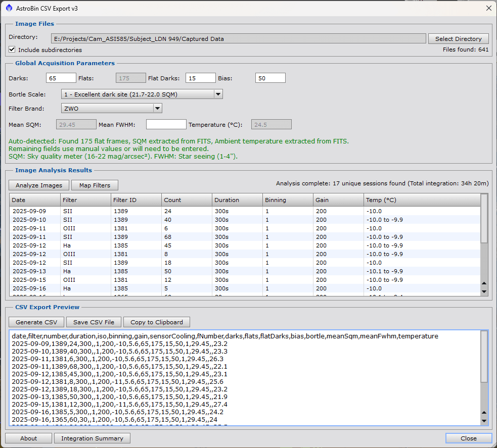Select the Date column header in results table
The image size is (497, 448).
point(34,200)
